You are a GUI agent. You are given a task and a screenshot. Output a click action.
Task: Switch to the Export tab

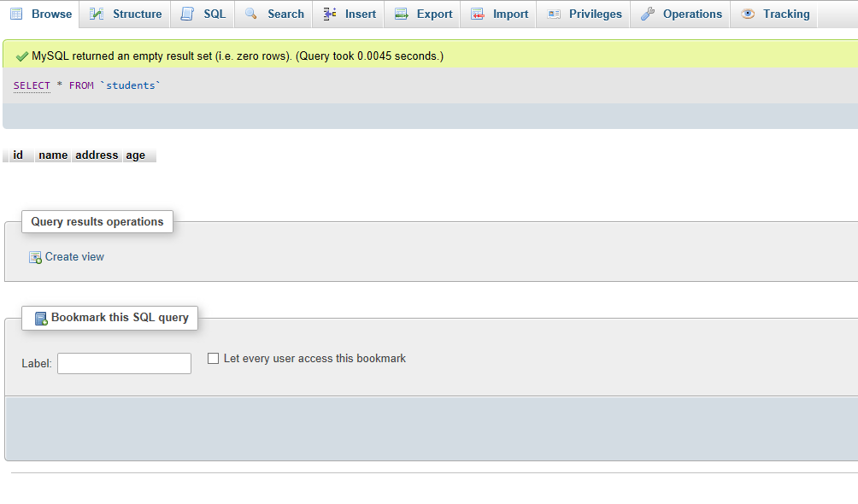[422, 14]
